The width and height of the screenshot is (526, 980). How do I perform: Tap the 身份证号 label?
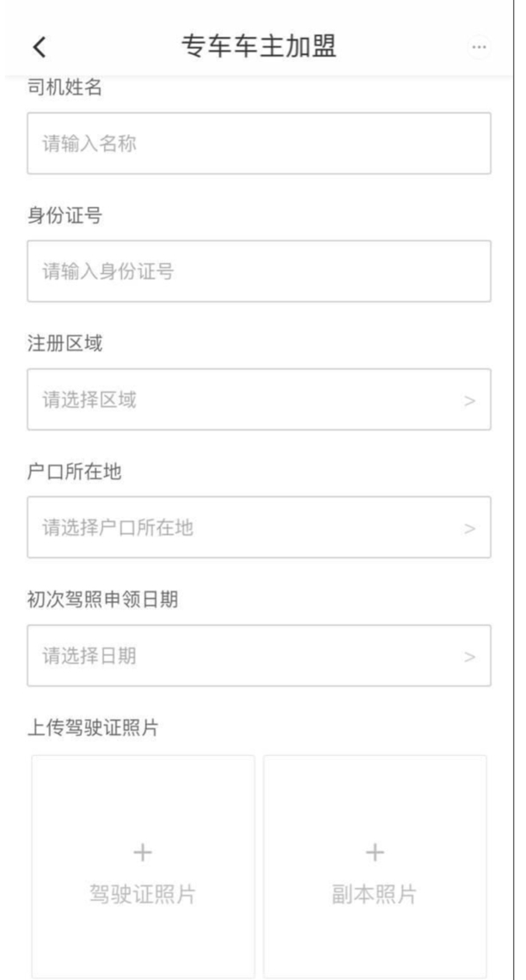(64, 216)
